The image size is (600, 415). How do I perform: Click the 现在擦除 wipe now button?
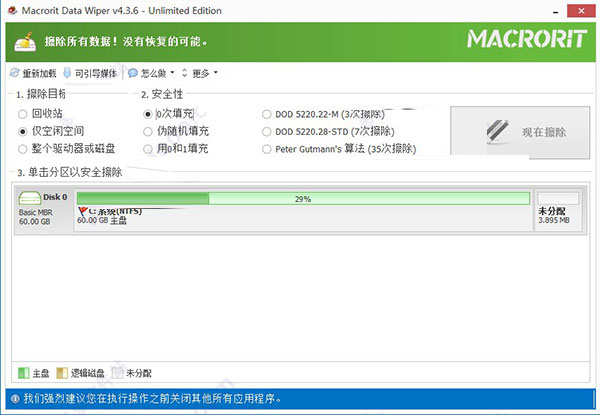click(520, 132)
